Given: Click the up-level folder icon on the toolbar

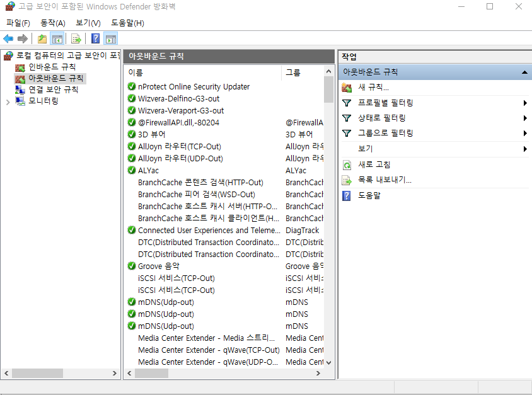Looking at the screenshot, I should (41, 38).
